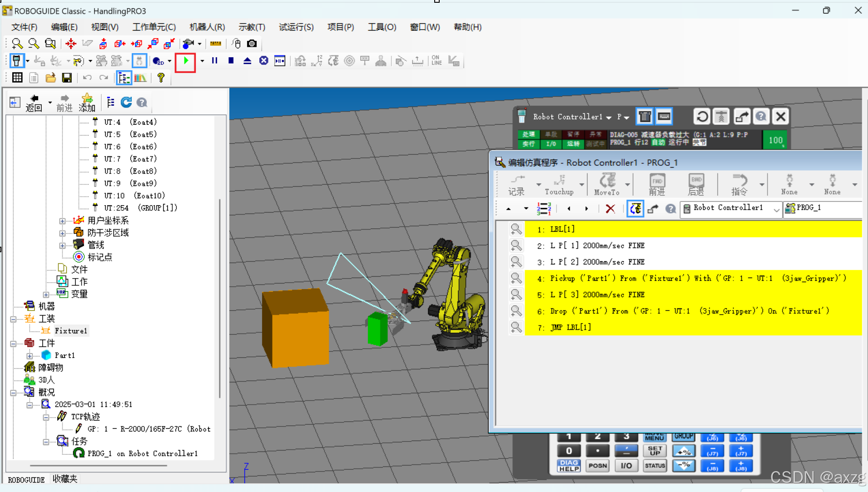Click the 后退 backward step button

coord(696,185)
